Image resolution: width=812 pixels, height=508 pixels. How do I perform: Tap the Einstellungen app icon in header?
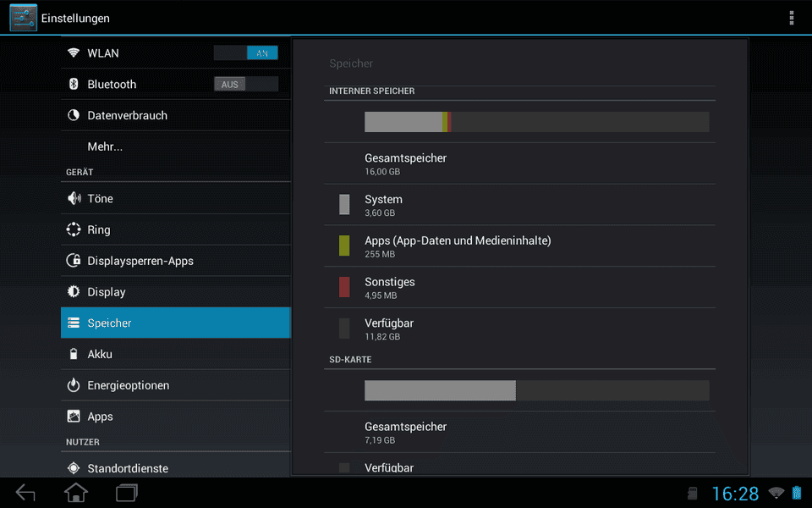[x=24, y=18]
